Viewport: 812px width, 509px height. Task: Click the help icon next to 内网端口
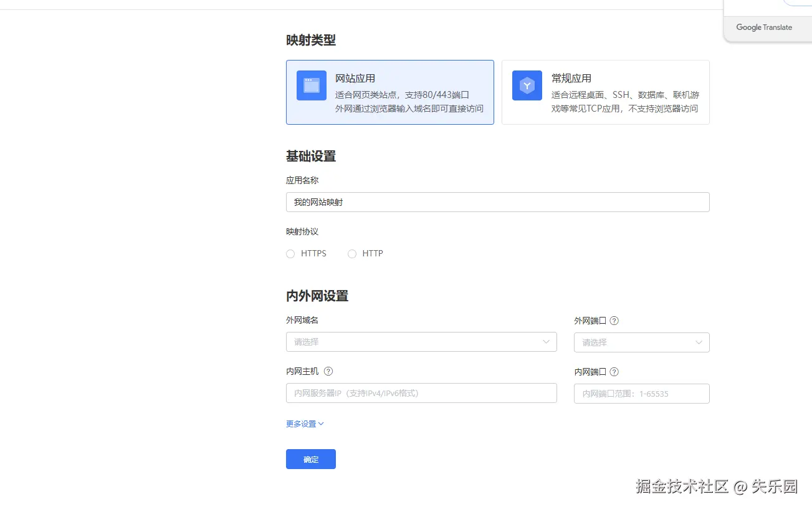point(614,372)
